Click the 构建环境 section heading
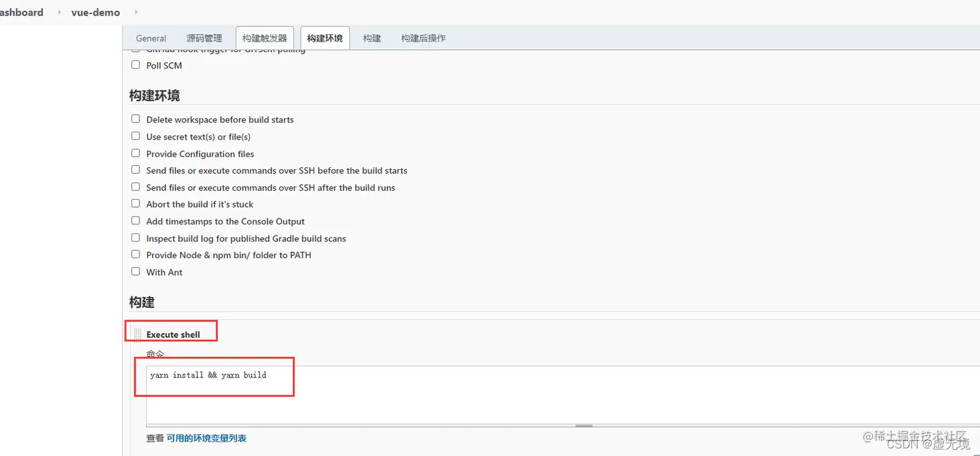Image resolution: width=980 pixels, height=456 pixels. click(x=154, y=95)
